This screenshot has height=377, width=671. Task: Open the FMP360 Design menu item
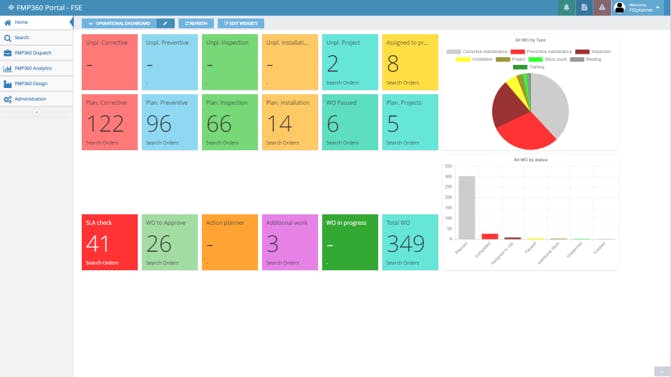36,84
